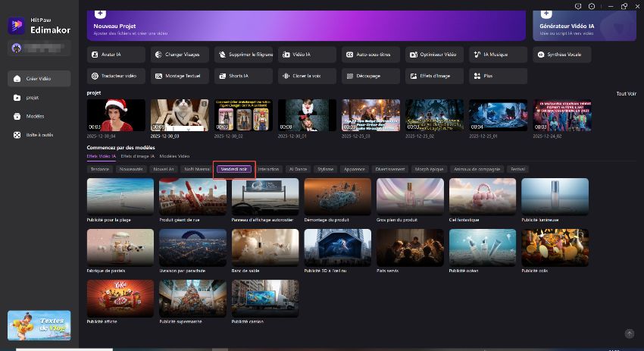Switch to the Effets d'image IA tab

point(138,155)
